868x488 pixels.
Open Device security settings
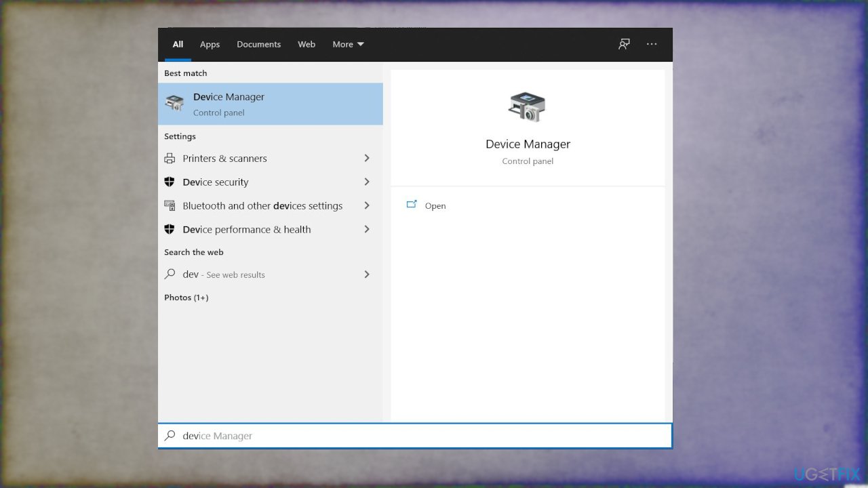click(x=271, y=182)
